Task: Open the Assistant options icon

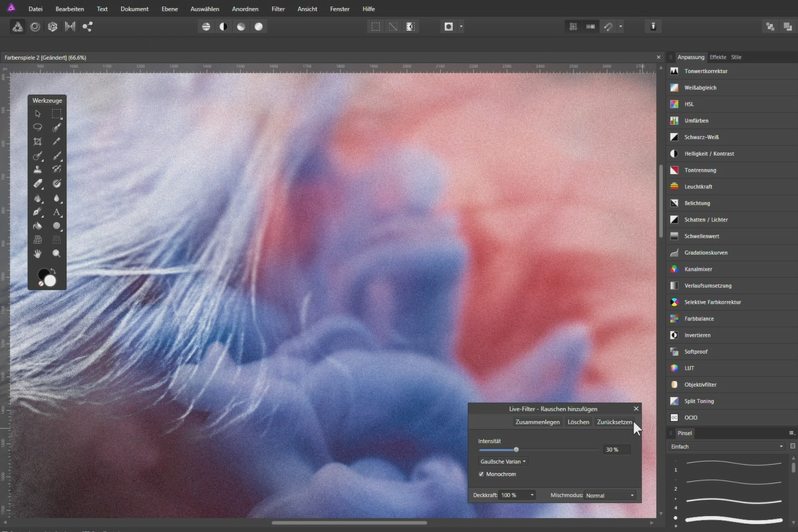Action: pos(653,27)
